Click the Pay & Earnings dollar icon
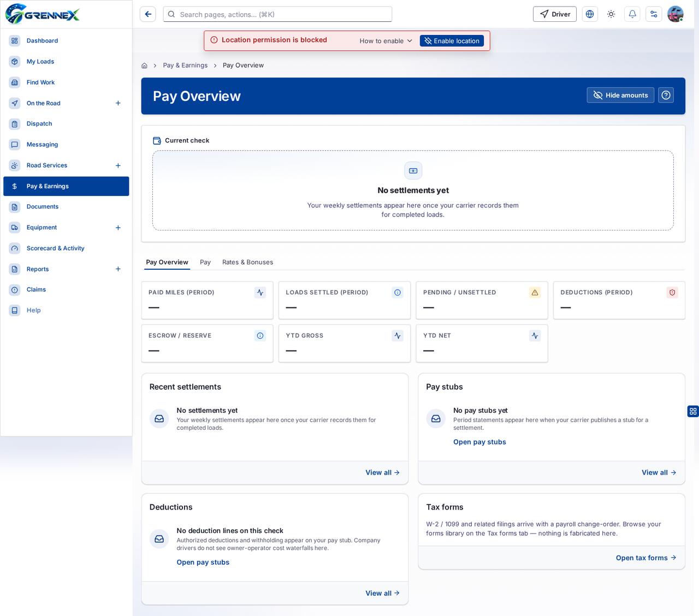This screenshot has height=616, width=699. point(15,186)
